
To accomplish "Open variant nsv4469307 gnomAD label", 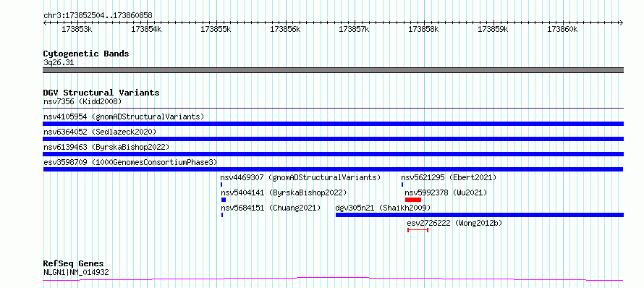I will [x=300, y=177].
